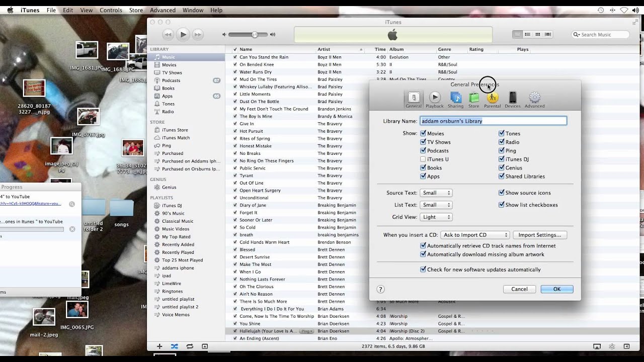The width and height of the screenshot is (644, 362).
Task: Uncheck the Movies show checkbox
Action: (423, 133)
